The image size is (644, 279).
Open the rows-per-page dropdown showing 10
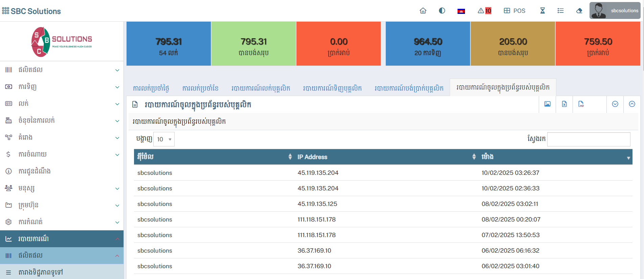click(x=164, y=139)
